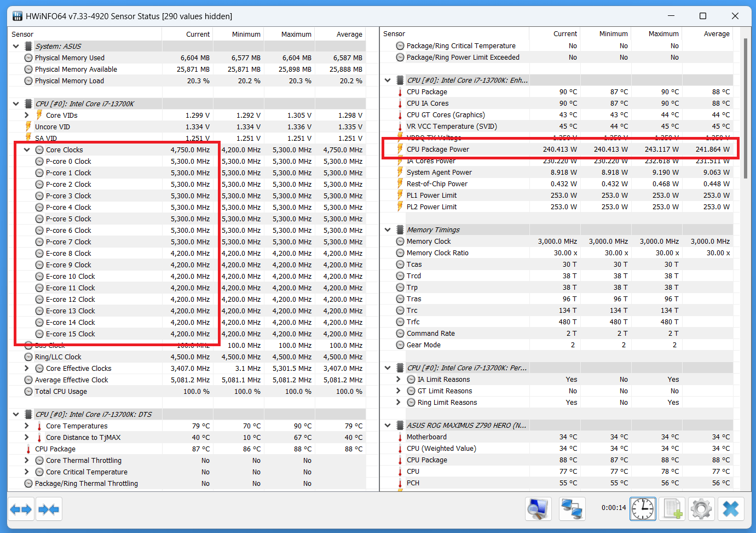Collapse the Intel Core i7-13700K: DTS group

coord(16,414)
